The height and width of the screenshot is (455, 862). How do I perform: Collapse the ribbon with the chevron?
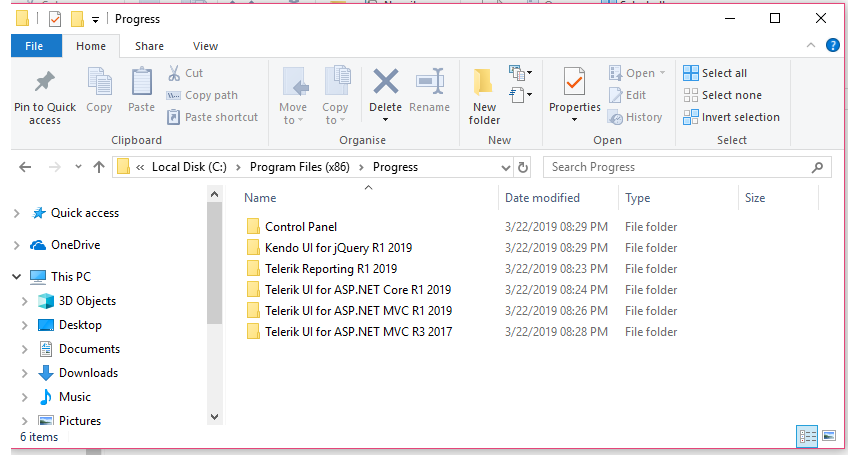[811, 45]
